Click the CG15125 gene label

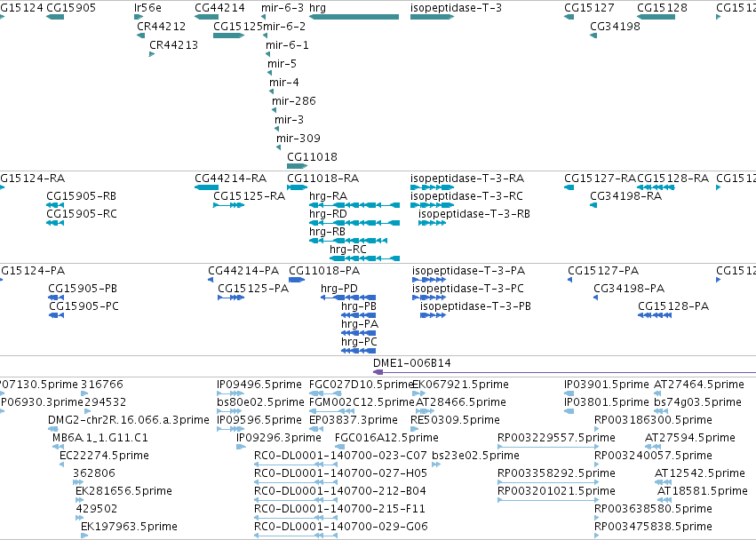pos(238,26)
